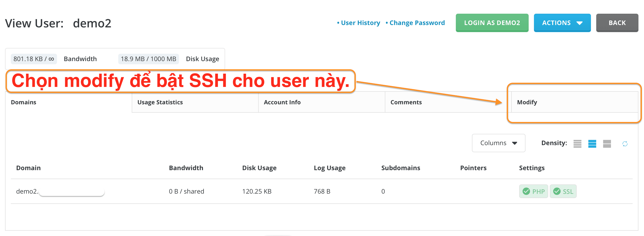644x236 pixels.
Task: Expand the ACTIONS dropdown menu
Action: click(x=562, y=23)
